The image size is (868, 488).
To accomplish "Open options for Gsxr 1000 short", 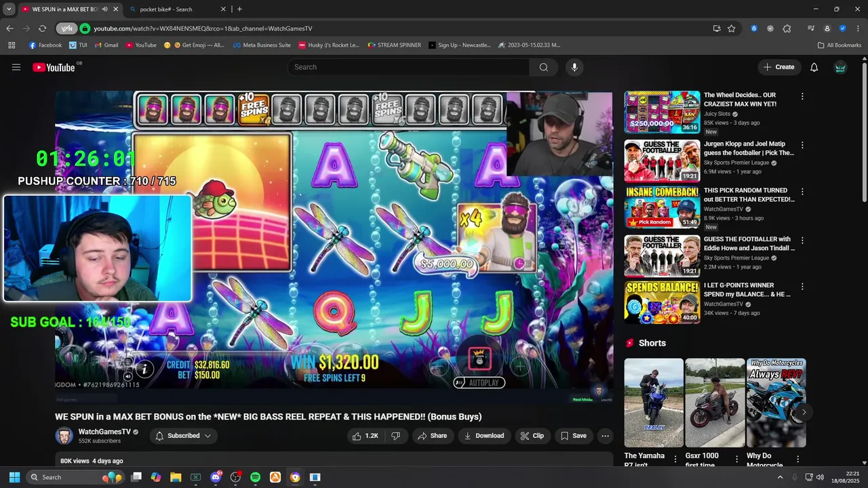I will coord(736,459).
